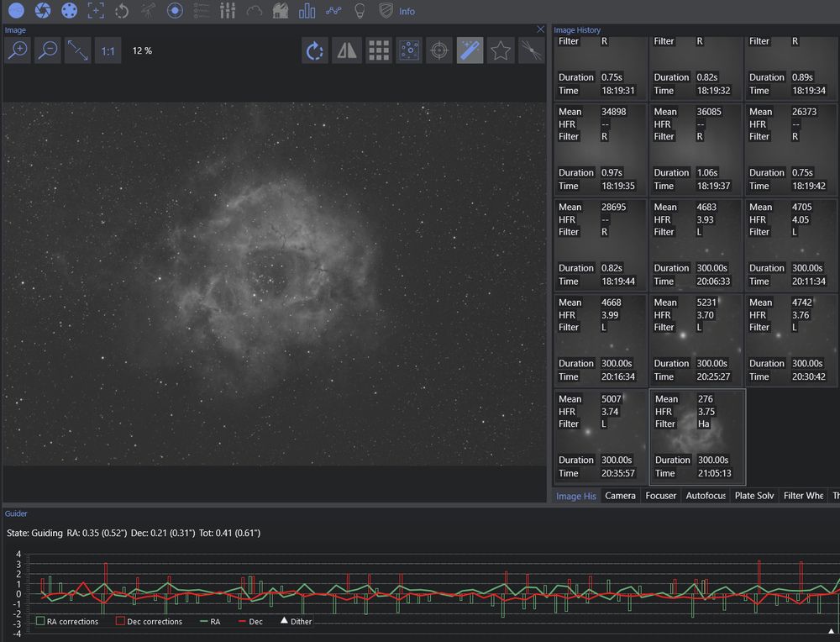Close the Image panel
This screenshot has height=642, width=840.
[540, 29]
